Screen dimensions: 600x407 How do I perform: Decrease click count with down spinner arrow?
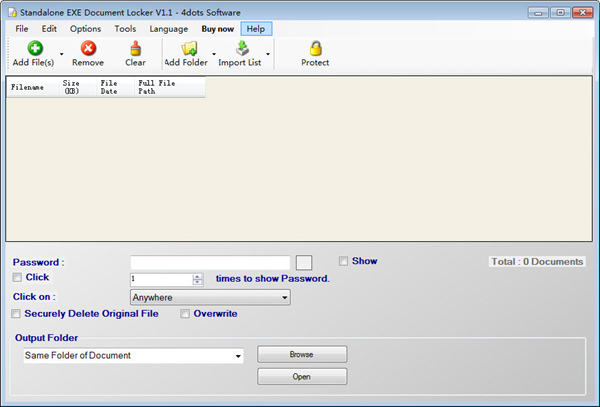pos(197,282)
